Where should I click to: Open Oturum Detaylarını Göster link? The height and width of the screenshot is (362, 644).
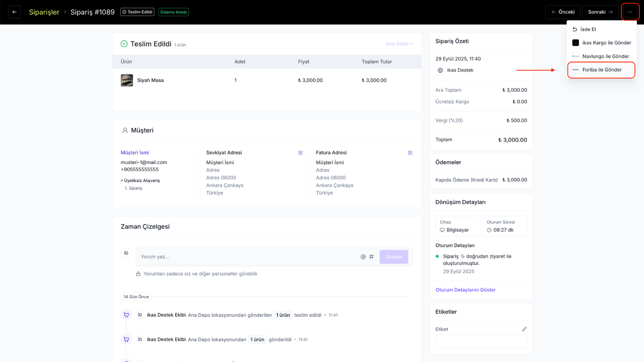465,290
